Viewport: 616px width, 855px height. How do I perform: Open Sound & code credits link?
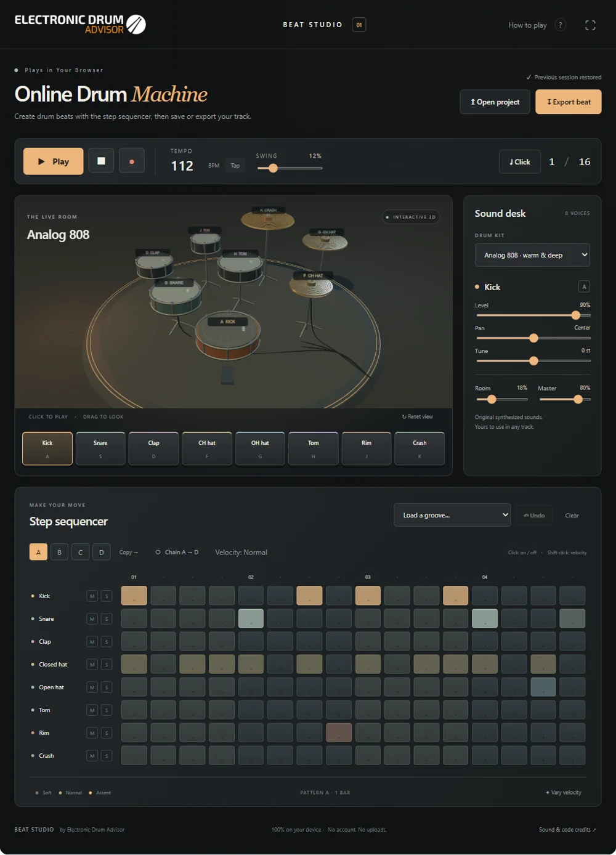(567, 830)
